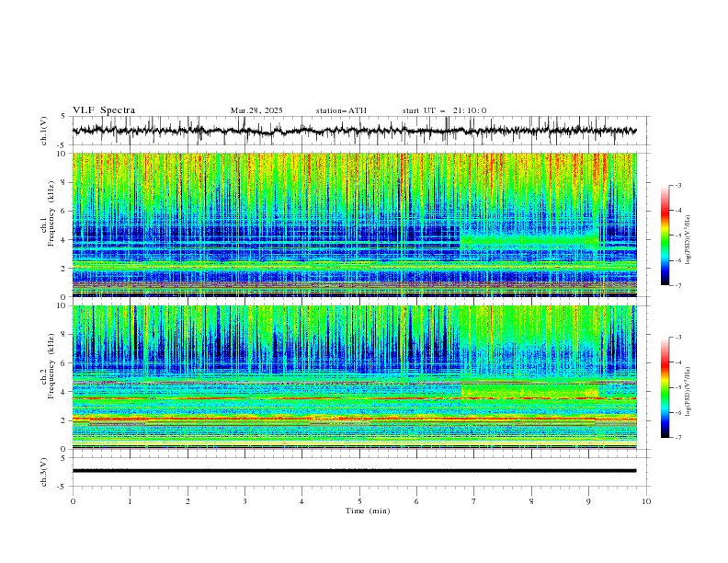Click the ch.1 green emission band near 4 kHz
Image resolution: width=728 pixels, height=563 pixels.
pyautogui.click(x=529, y=241)
